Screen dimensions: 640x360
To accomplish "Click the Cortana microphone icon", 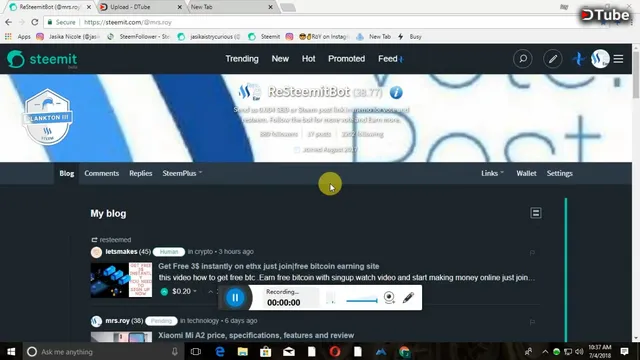I will click(175, 351).
